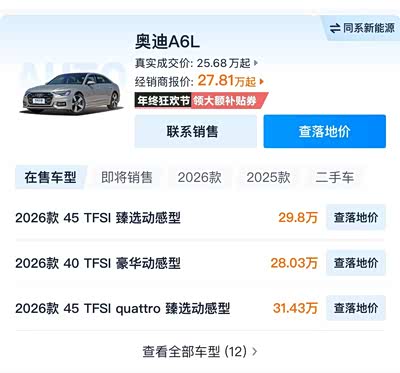Open 2026款 40 TFSI 豪华动感型 model
Image resolution: width=400 pixels, height=373 pixels.
click(98, 263)
